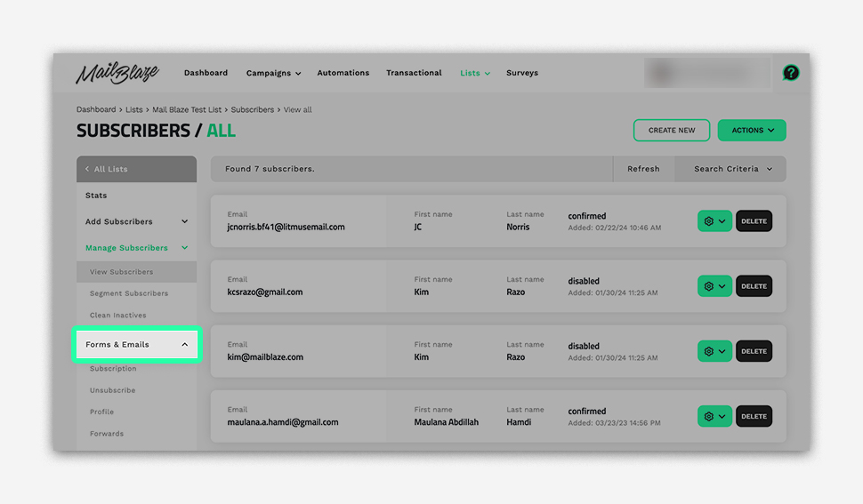
Task: Click first name Maulana Abdillah
Action: coord(447,422)
